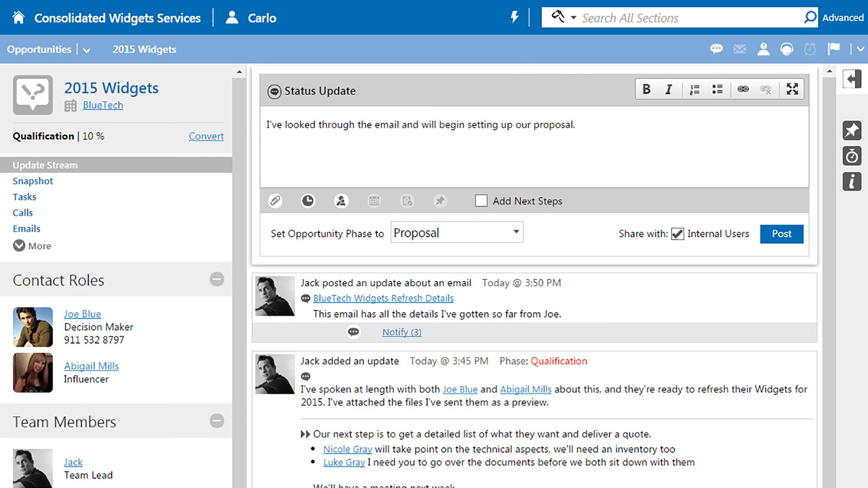
Task: Click the paperclip attachment icon
Action: [x=275, y=201]
